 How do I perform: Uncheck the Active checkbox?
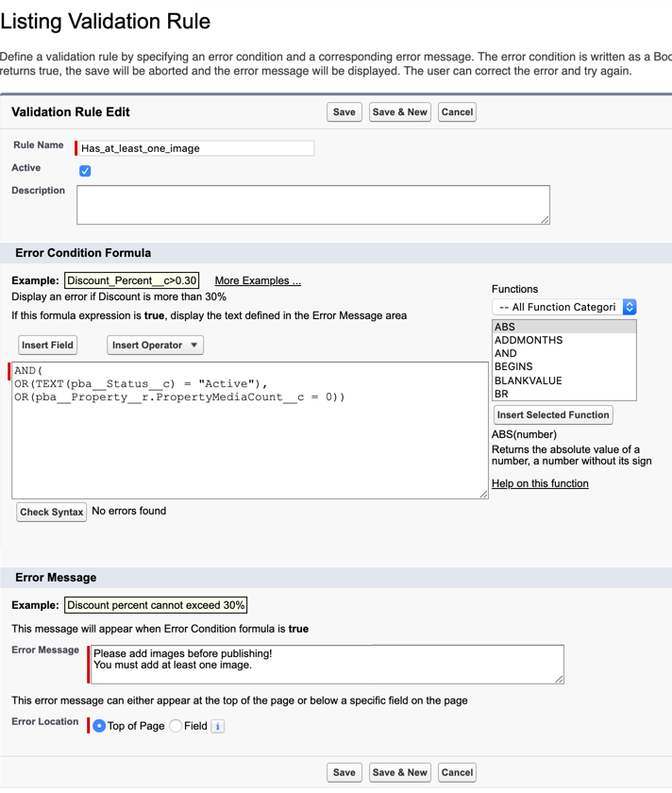85,171
